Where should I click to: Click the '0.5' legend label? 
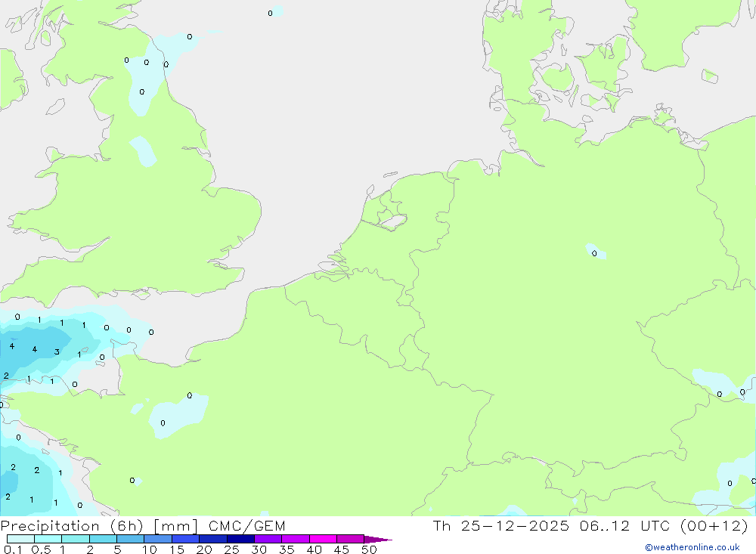(41, 549)
